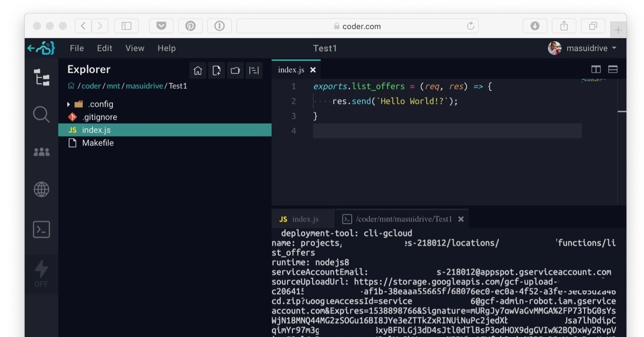644x337 pixels.
Task: Click the collapse tree icon in Explorer
Action: [254, 70]
